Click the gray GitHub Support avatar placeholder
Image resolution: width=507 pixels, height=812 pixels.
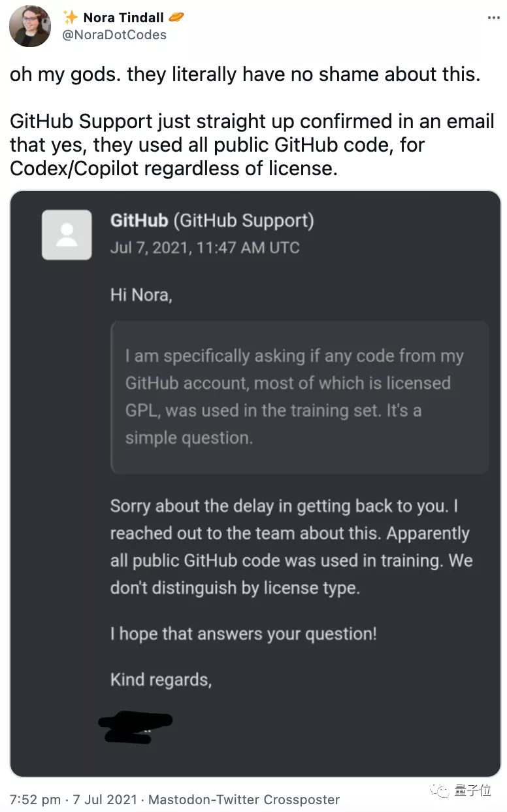tap(67, 235)
